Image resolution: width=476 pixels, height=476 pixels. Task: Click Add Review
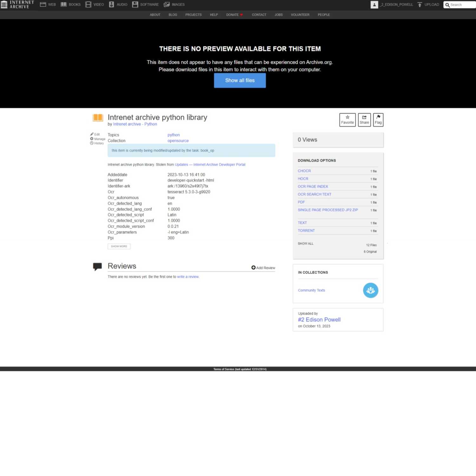tap(263, 268)
